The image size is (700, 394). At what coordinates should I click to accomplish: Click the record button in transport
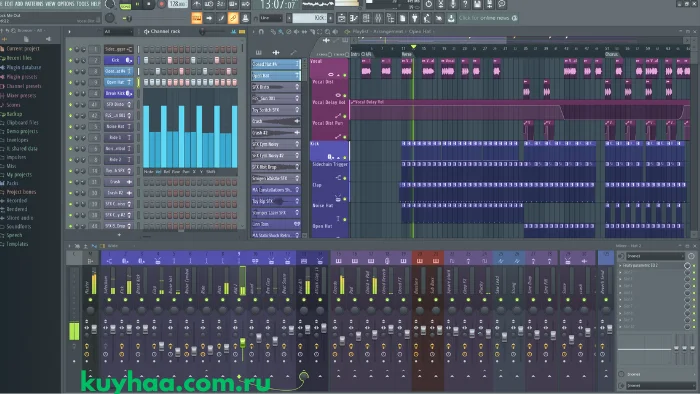(x=161, y=4)
